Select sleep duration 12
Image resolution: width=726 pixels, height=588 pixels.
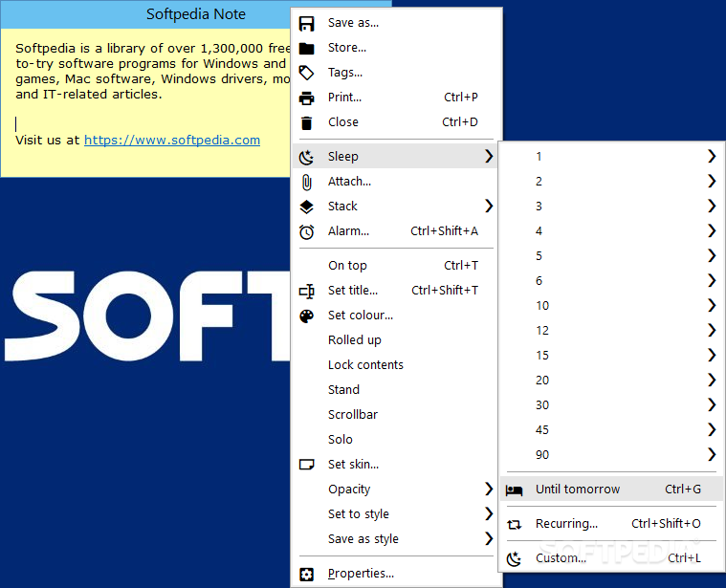pos(611,330)
